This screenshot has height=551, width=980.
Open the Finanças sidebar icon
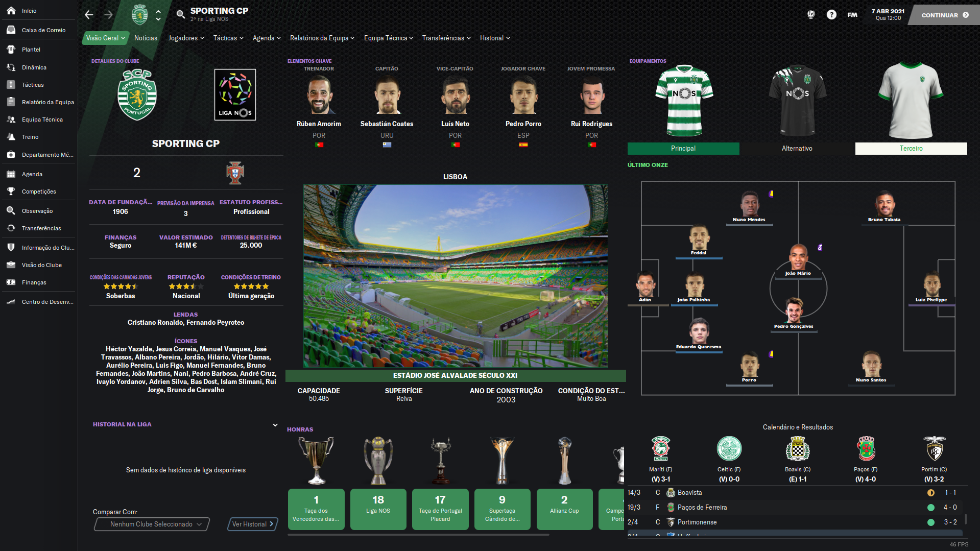click(x=11, y=282)
